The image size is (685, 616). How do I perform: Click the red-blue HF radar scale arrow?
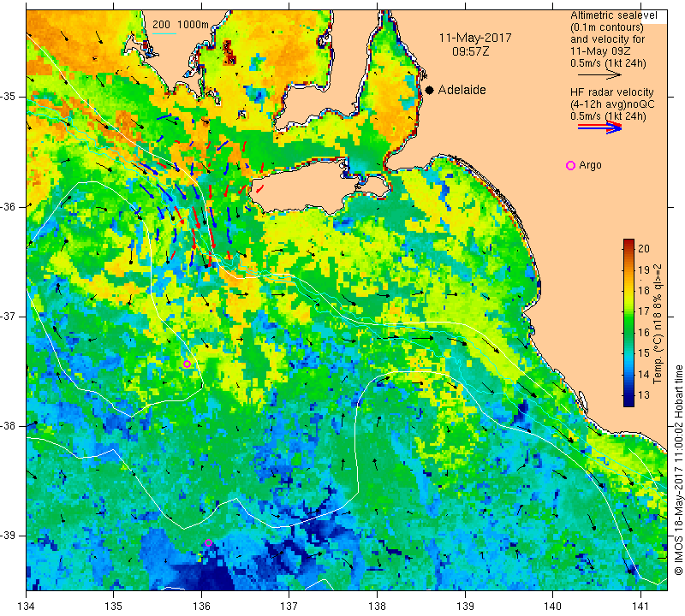[x=599, y=127]
